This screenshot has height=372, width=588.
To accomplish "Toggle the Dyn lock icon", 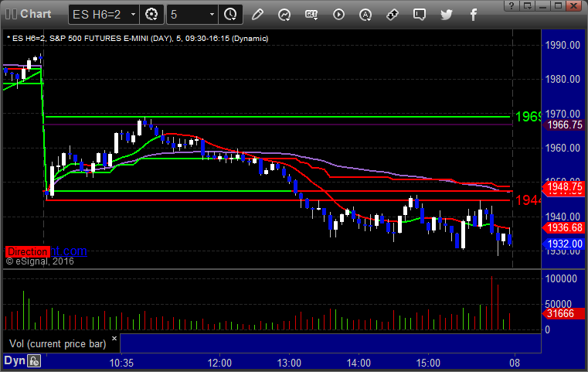I will 34,361.
